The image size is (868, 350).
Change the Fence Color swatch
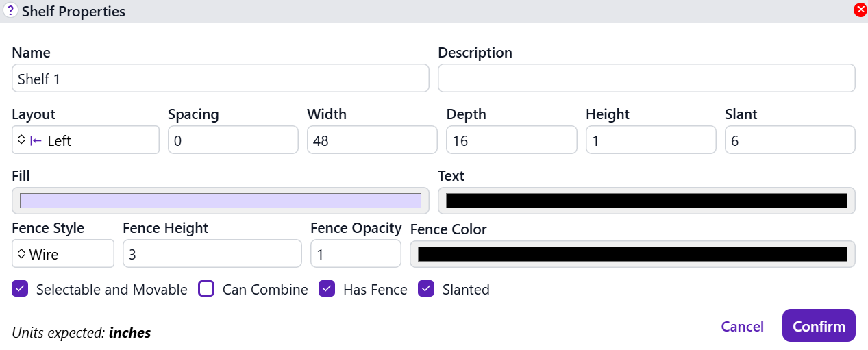point(632,254)
